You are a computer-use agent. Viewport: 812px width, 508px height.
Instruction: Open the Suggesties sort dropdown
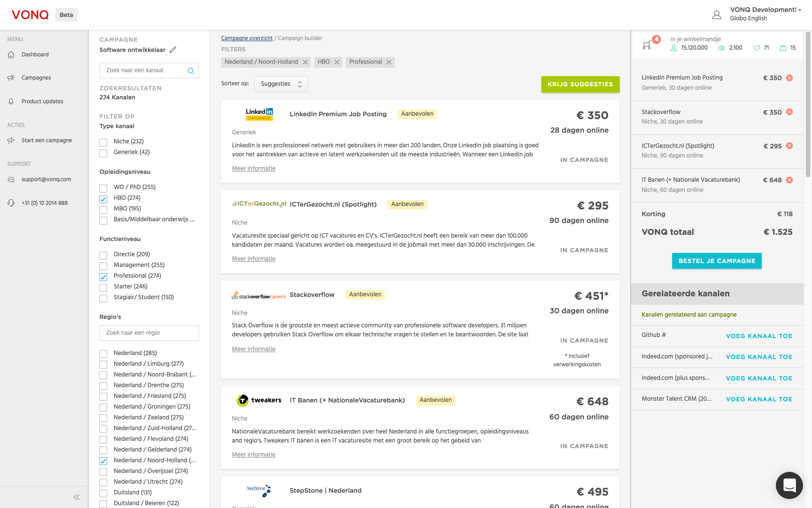point(281,84)
